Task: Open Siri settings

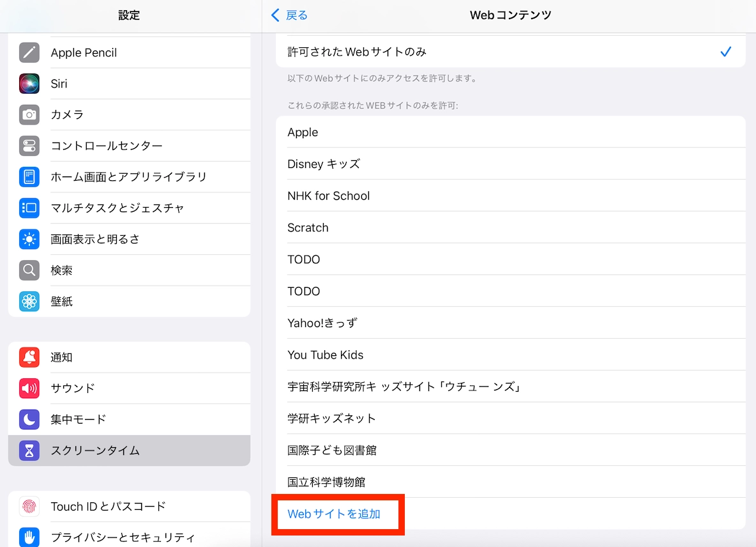Action: pos(129,84)
